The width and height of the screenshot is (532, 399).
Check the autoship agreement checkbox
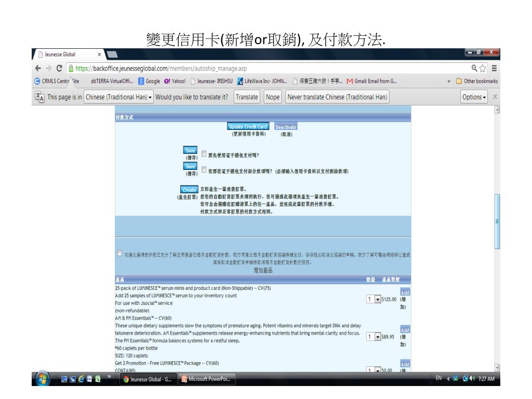pos(119,253)
